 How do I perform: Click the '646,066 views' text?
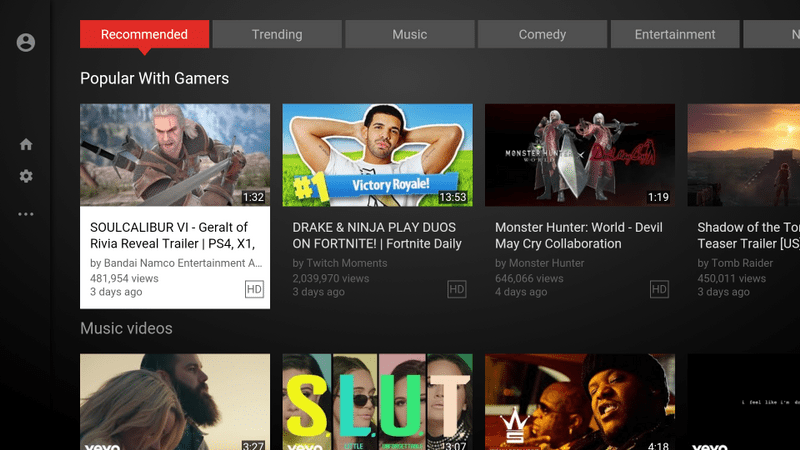tap(529, 279)
